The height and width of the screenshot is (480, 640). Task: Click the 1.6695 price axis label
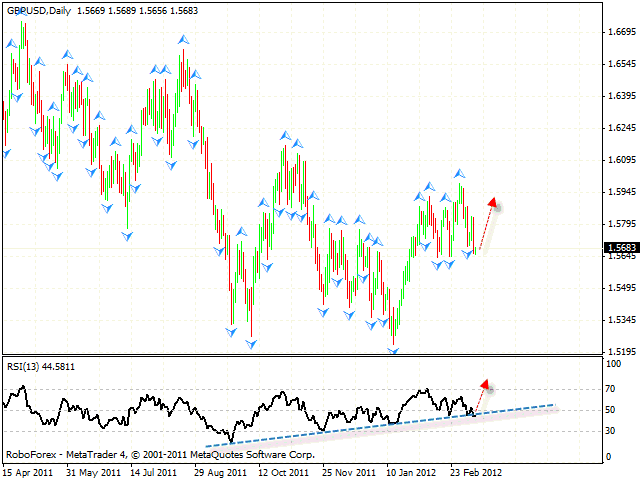622,32
